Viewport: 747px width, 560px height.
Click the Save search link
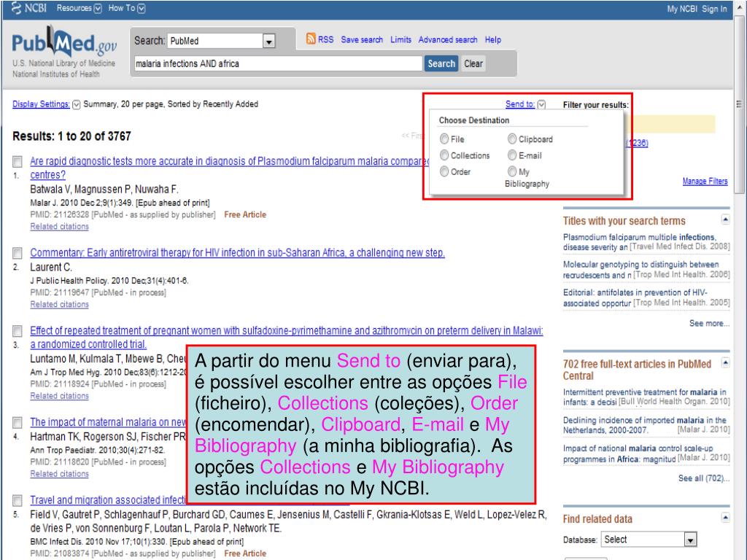pos(362,39)
